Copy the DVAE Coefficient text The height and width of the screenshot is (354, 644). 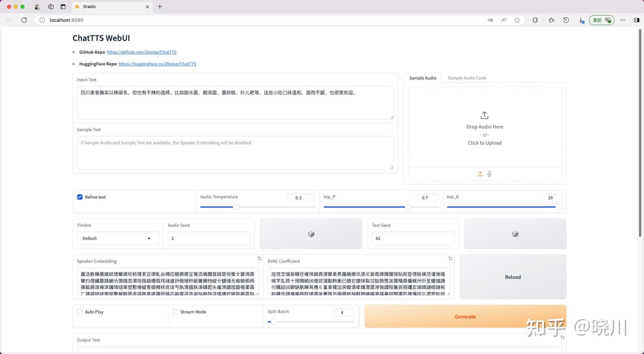[x=450, y=258]
